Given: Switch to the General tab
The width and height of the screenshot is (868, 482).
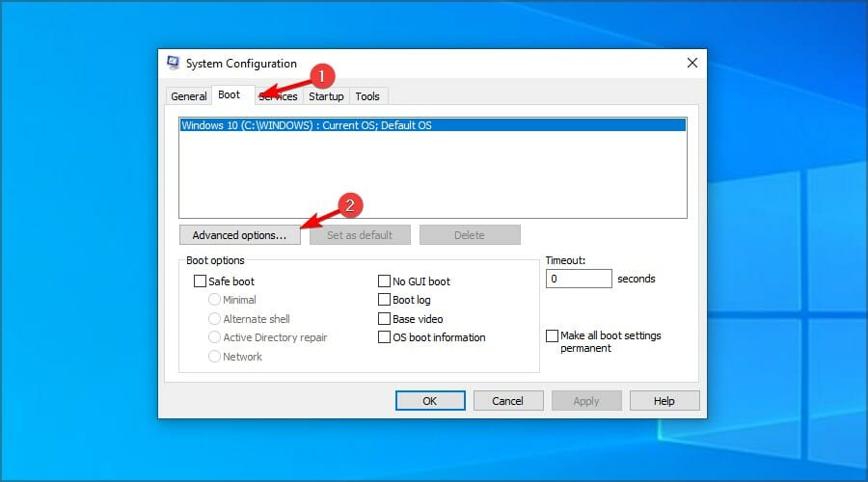Looking at the screenshot, I should coord(188,96).
